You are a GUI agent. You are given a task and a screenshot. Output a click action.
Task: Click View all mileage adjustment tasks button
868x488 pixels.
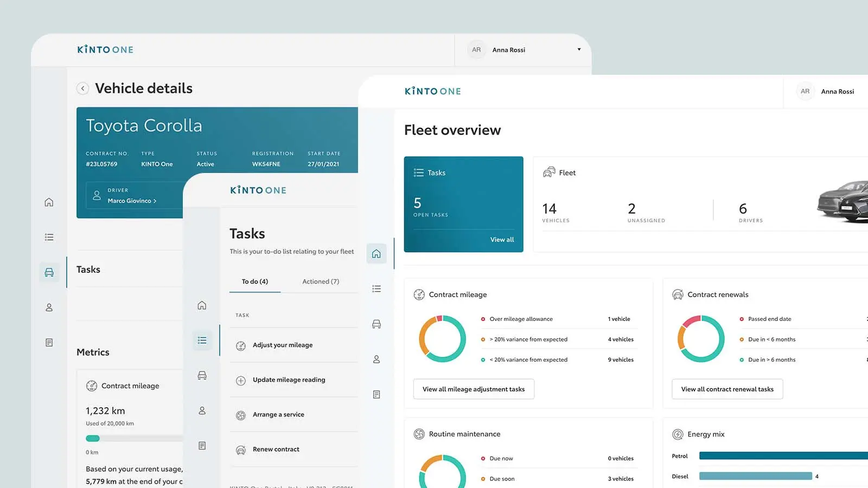click(x=474, y=389)
